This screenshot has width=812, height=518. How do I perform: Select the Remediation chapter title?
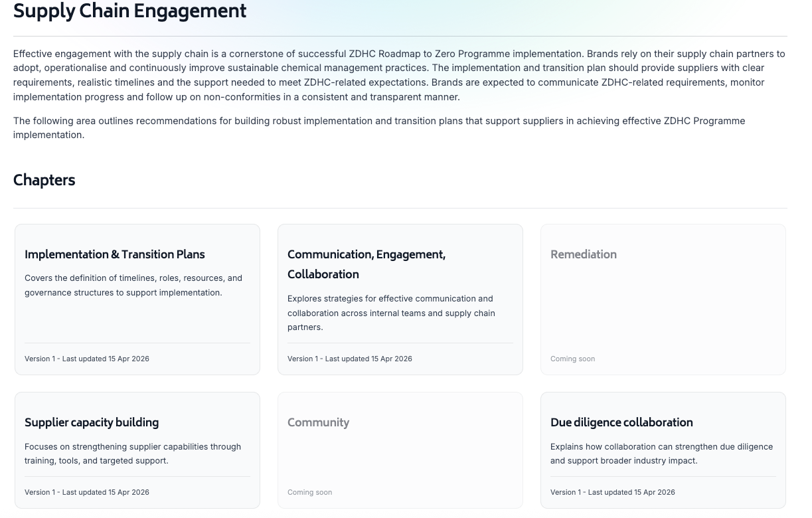584,255
